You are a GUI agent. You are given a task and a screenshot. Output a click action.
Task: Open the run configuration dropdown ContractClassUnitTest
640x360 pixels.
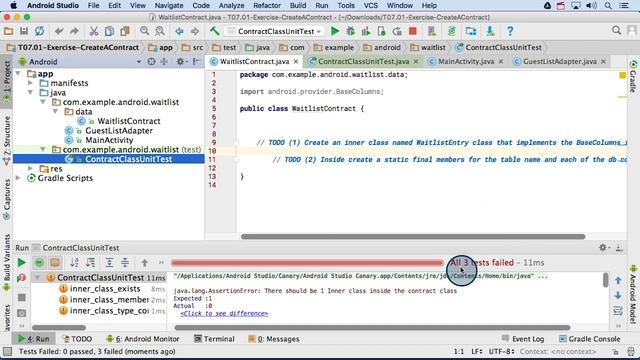(x=275, y=31)
